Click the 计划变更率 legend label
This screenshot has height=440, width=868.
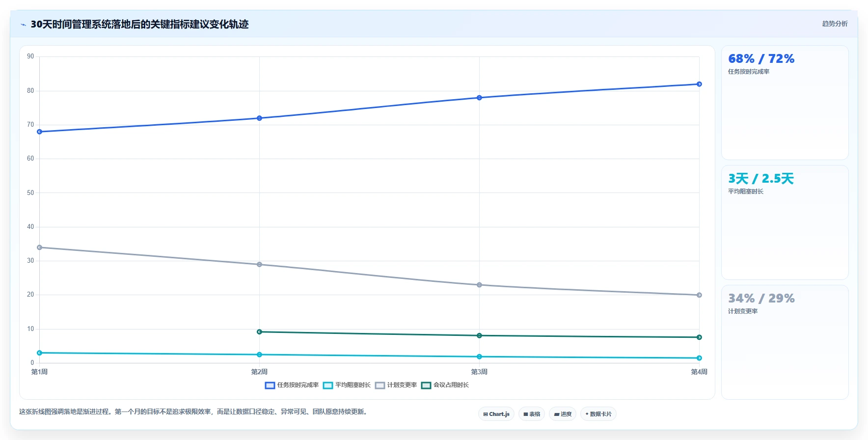402,385
